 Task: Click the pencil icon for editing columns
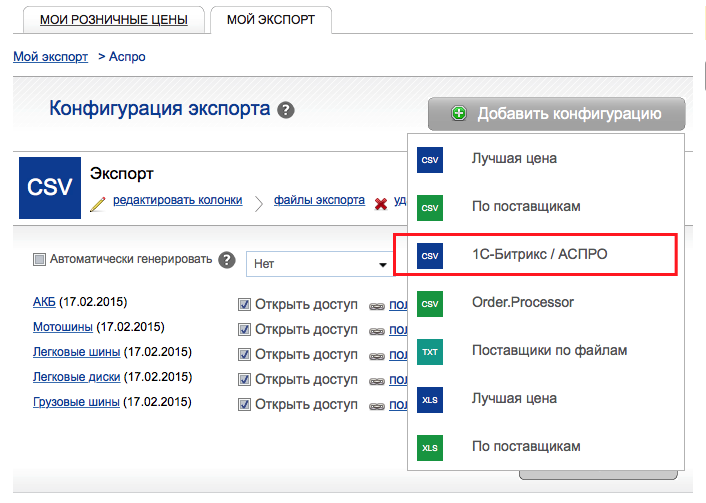[x=97, y=203]
